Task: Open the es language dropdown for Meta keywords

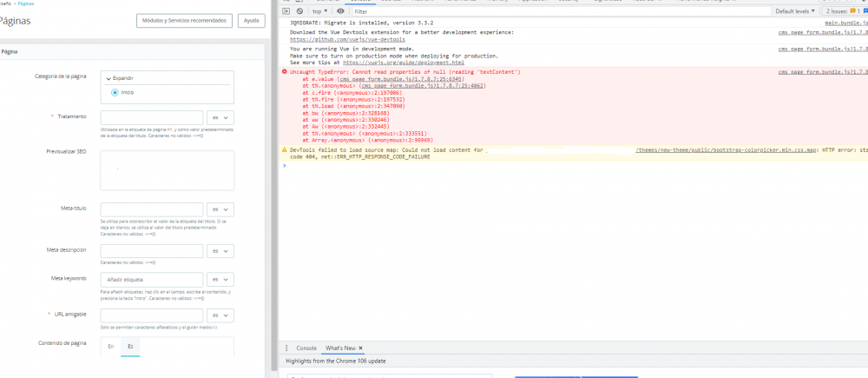Action: [x=220, y=279]
